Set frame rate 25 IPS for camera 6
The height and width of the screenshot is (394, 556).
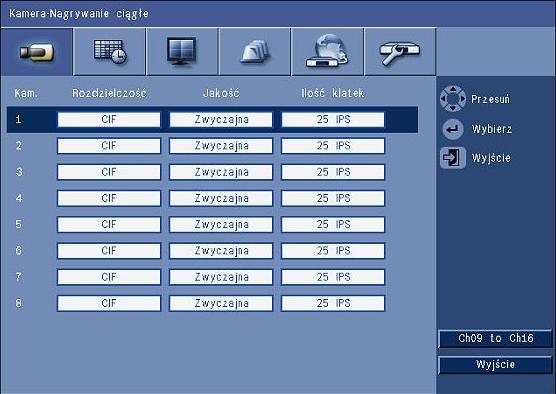(333, 251)
